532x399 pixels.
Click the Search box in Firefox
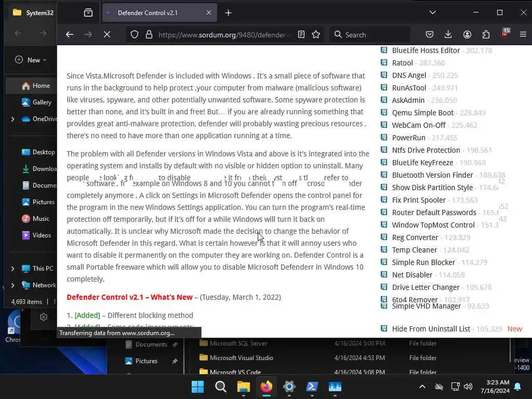tap(370, 35)
